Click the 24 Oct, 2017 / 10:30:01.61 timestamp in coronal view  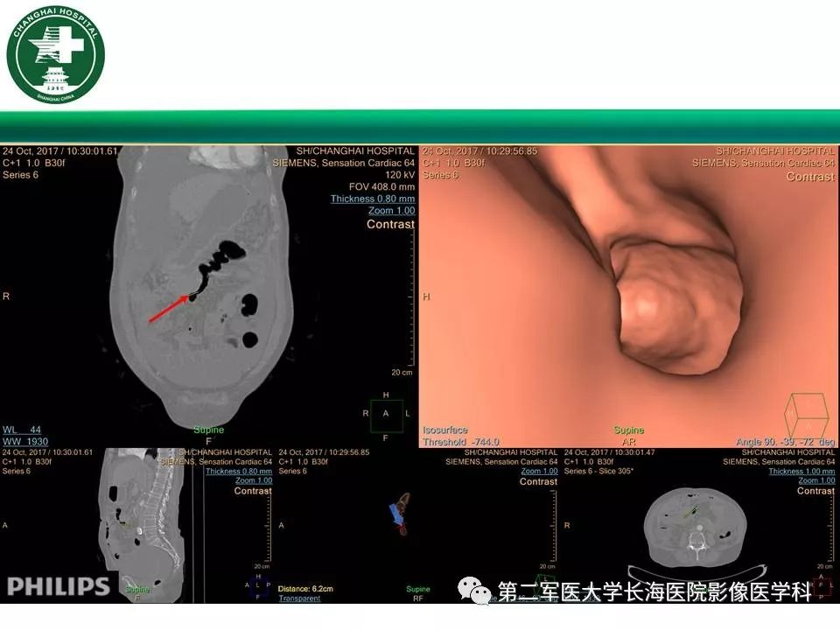pos(59,151)
